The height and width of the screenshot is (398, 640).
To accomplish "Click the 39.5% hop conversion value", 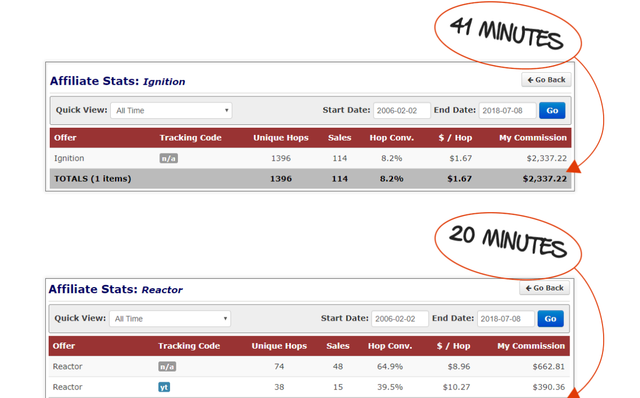I will point(390,387).
